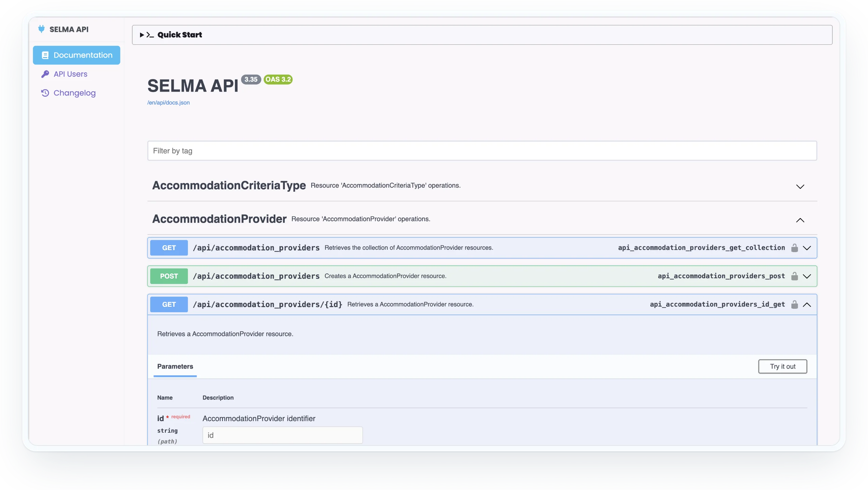Click 'Retrieves the collection of AccommodationProvider resources.'
Viewport: 868px width, 490px height.
tap(409, 248)
